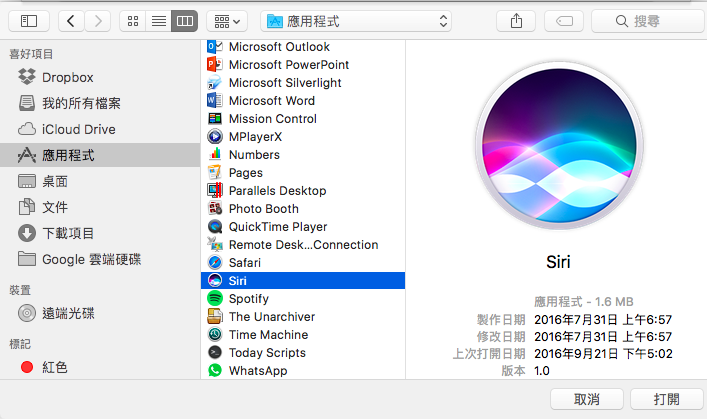Switch to list view
707x419 pixels.
tap(159, 21)
